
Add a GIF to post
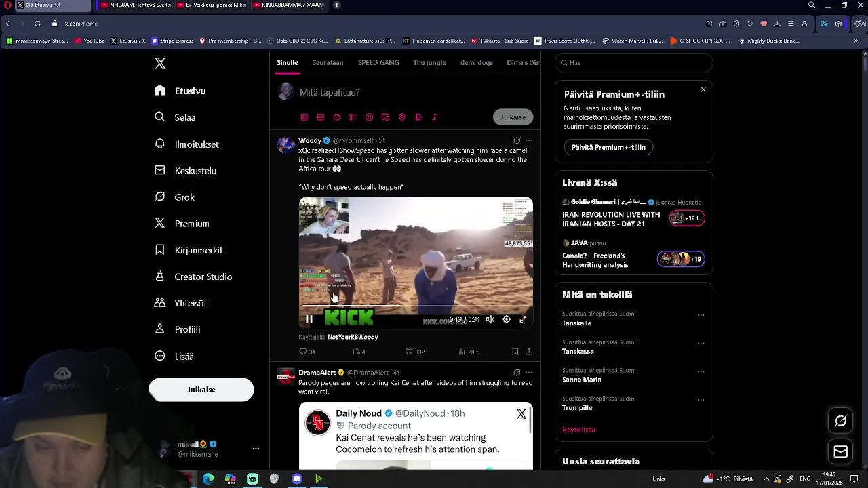pos(321,117)
